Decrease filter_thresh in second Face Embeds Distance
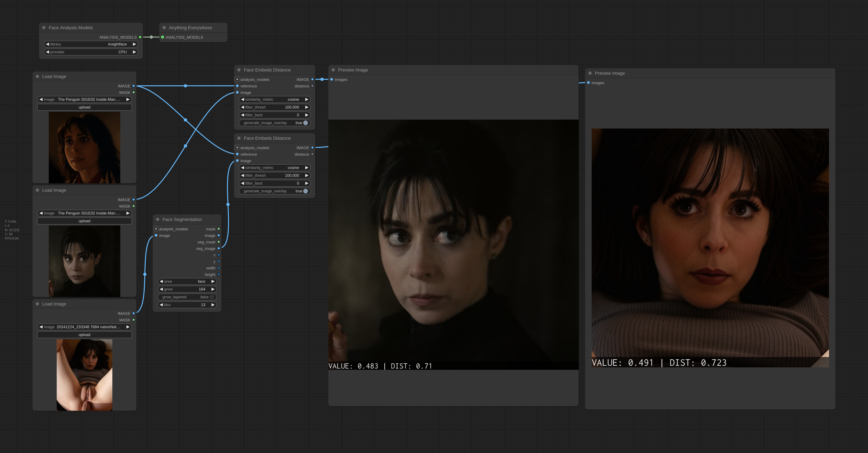This screenshot has height=453, width=868. 243,175
